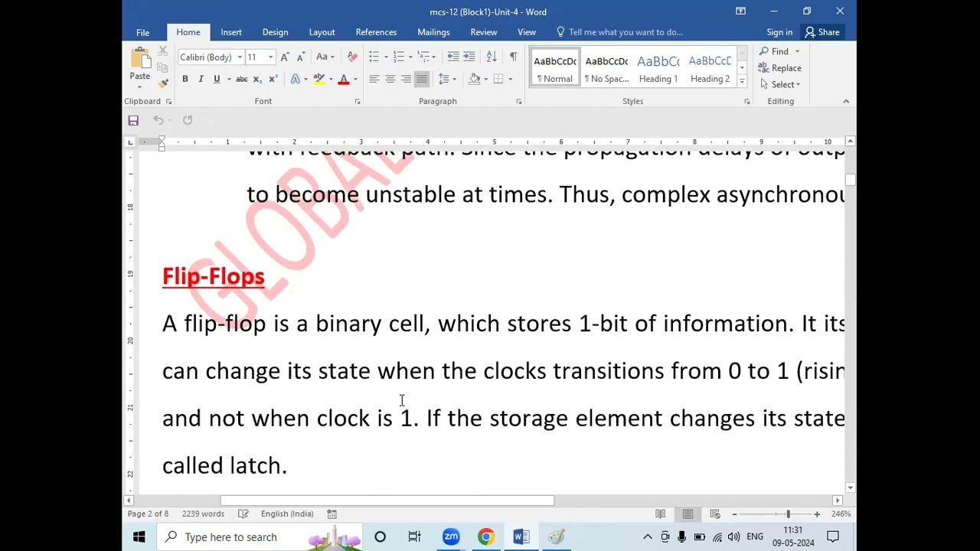This screenshot has width=980, height=551.
Task: Toggle underline formatting
Action: [217, 80]
